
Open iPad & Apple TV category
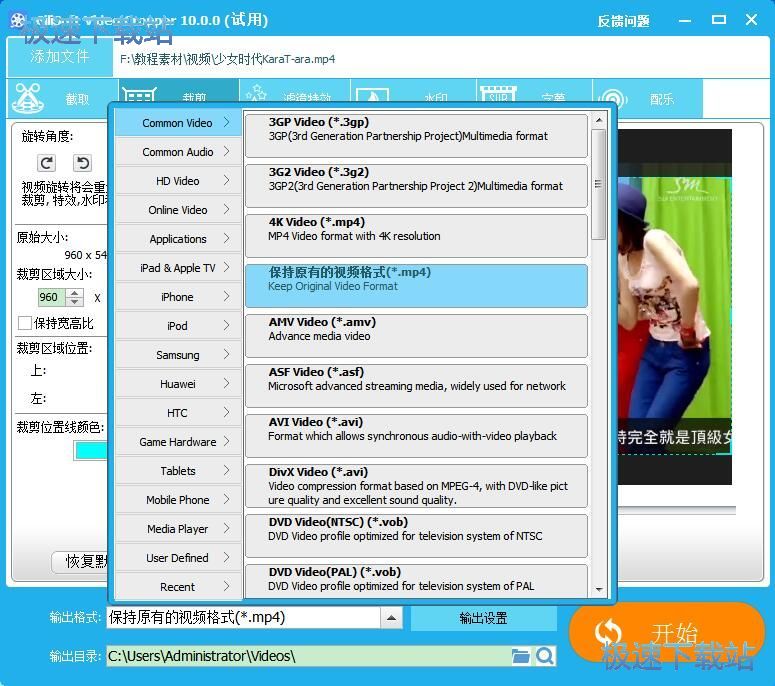click(x=178, y=268)
